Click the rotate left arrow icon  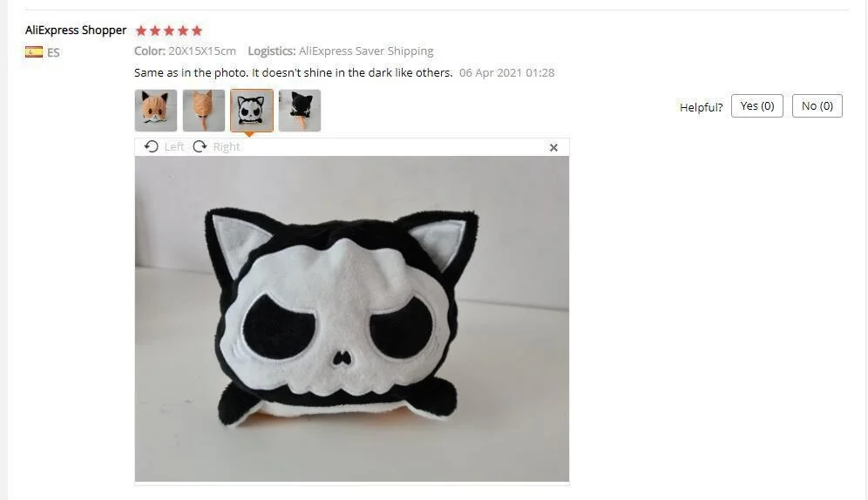pyautogui.click(x=151, y=146)
